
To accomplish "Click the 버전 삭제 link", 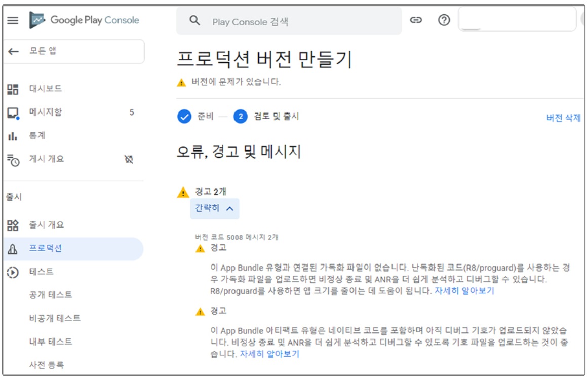I will (x=563, y=118).
